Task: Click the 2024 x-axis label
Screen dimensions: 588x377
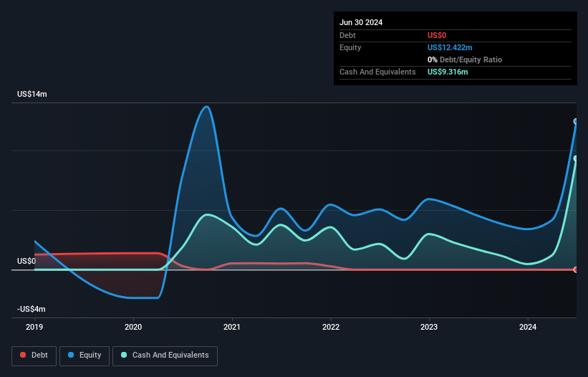Action: 528,327
